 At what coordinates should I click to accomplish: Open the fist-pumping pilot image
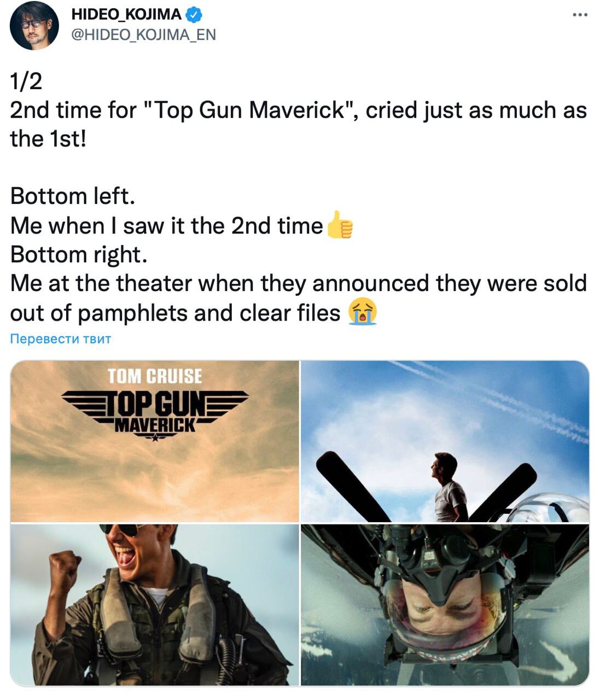tap(155, 605)
